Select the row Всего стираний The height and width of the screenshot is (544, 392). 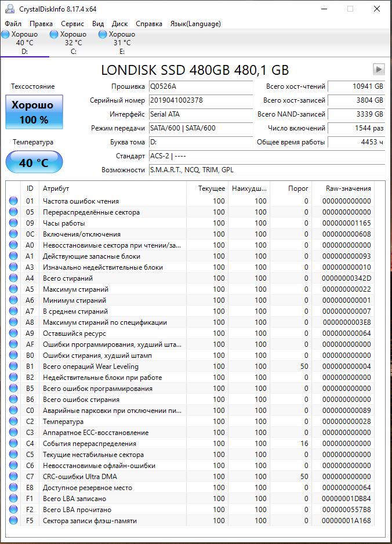pyautogui.click(x=190, y=278)
